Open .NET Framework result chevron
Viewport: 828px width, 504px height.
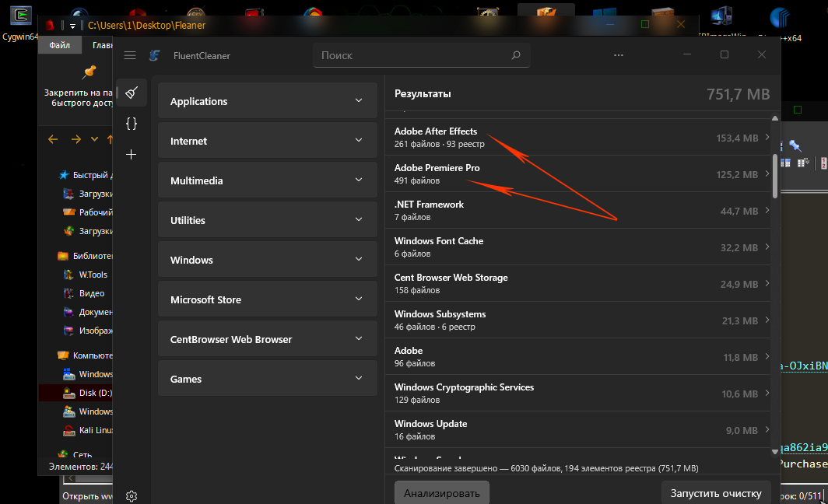(767, 210)
